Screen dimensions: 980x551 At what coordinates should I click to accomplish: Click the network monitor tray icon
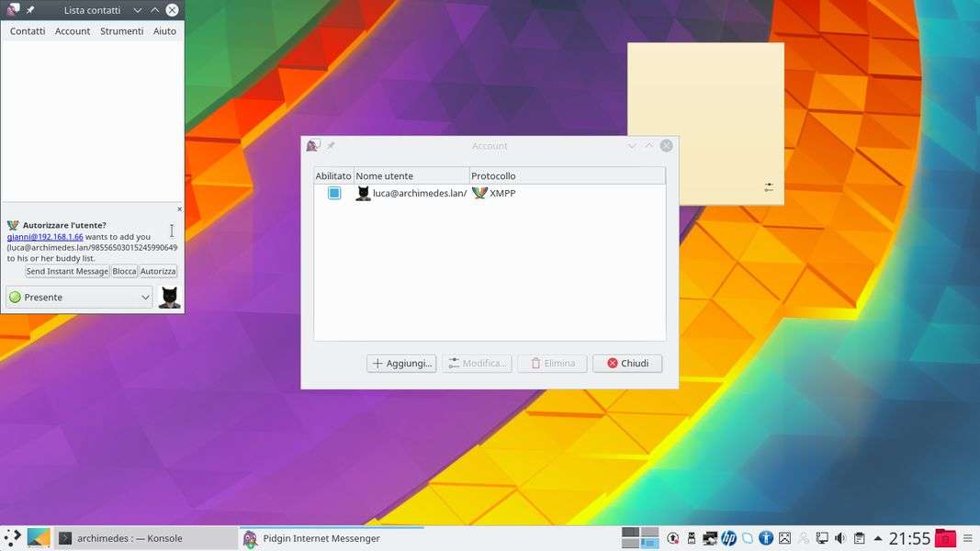click(x=823, y=538)
